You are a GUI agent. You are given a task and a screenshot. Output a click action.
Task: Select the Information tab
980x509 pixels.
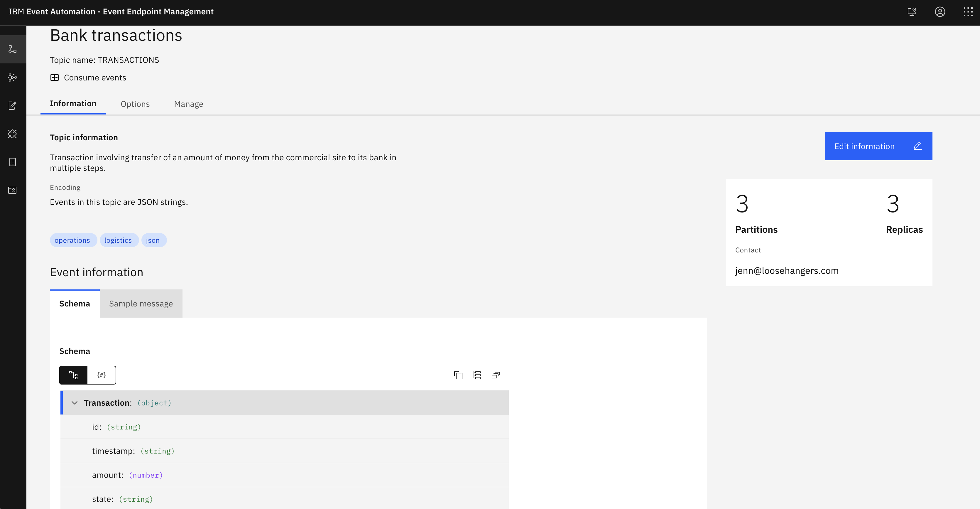pyautogui.click(x=73, y=104)
